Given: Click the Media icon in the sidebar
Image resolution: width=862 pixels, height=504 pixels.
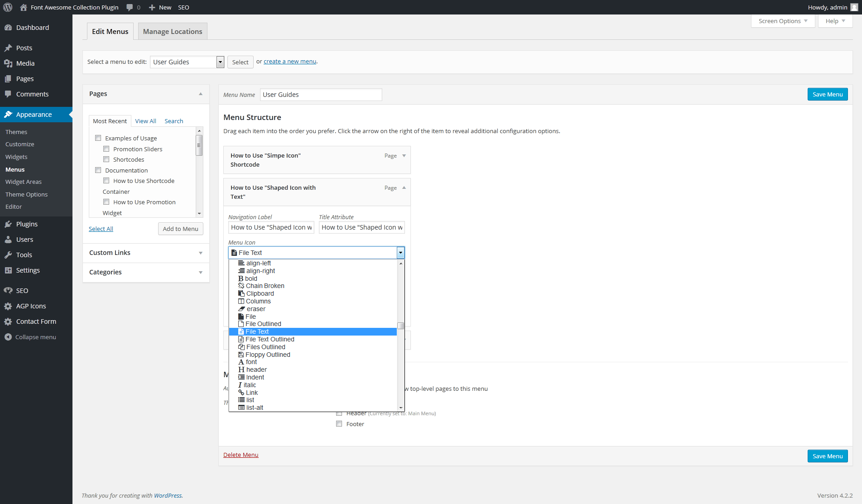Looking at the screenshot, I should click(8, 63).
